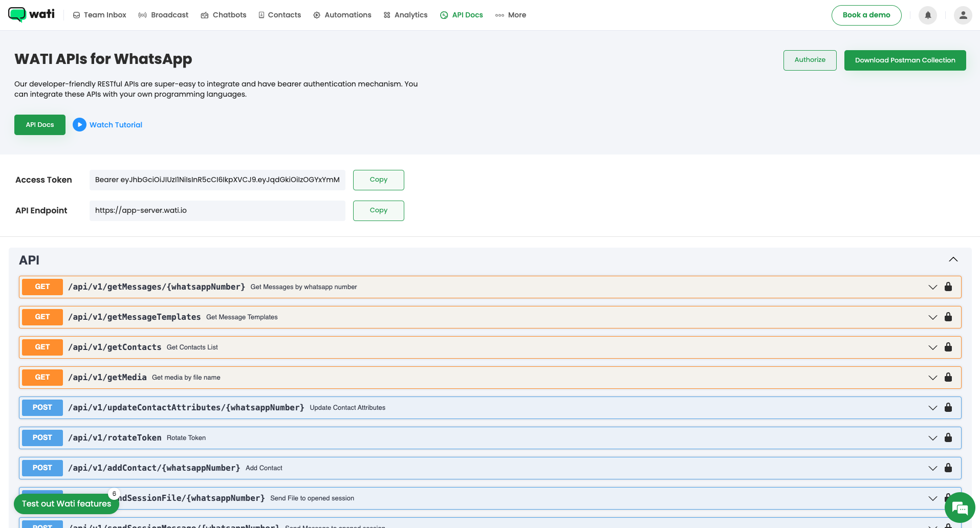980x528 pixels.
Task: Expand the getMedia endpoint
Action: click(x=932, y=377)
